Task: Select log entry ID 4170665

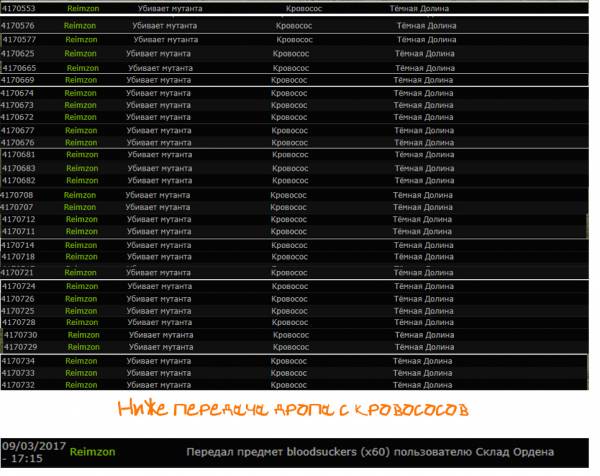Action: tap(18, 68)
